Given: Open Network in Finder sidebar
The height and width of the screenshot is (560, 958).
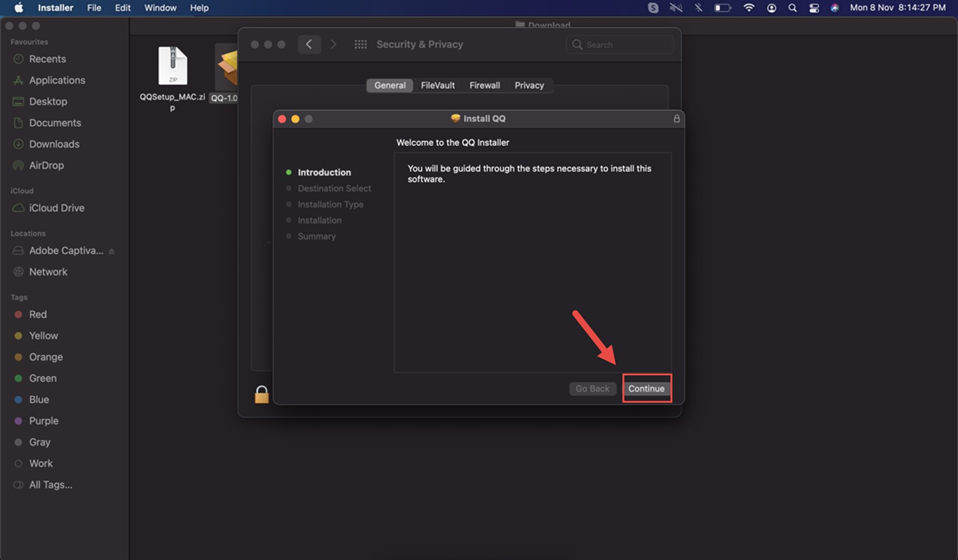Looking at the screenshot, I should tap(48, 272).
